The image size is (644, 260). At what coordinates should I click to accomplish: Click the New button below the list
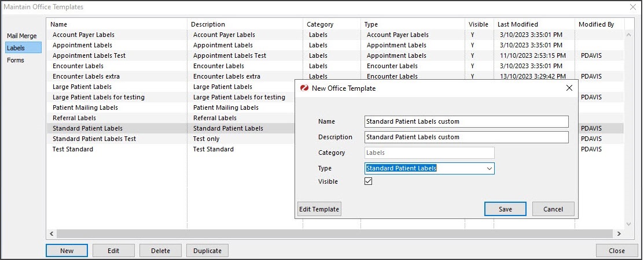[x=67, y=251]
